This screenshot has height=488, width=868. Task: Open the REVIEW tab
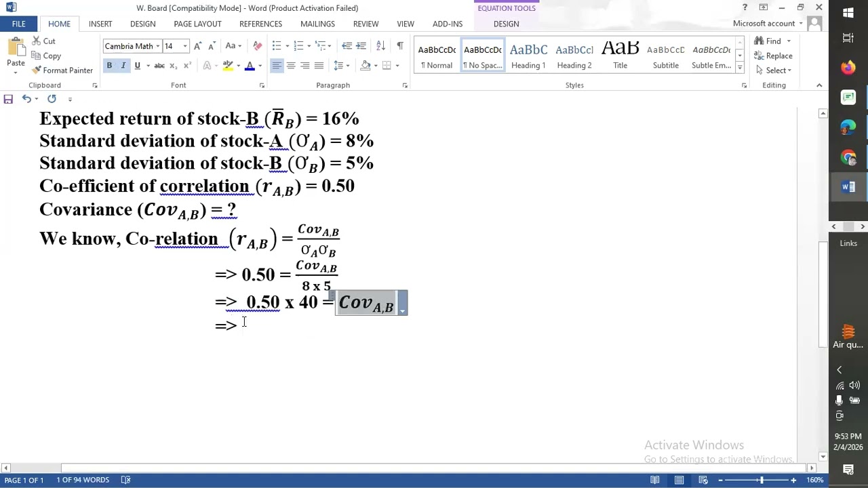(366, 24)
